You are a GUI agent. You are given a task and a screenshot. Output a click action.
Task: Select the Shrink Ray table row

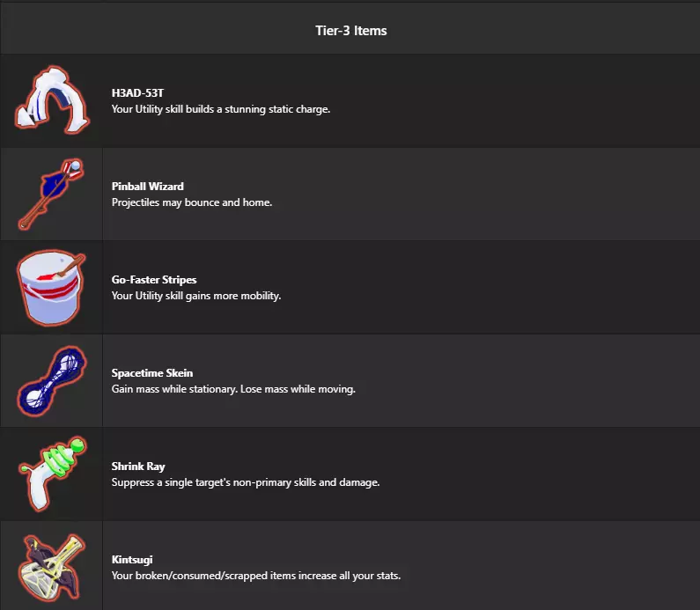(x=350, y=474)
